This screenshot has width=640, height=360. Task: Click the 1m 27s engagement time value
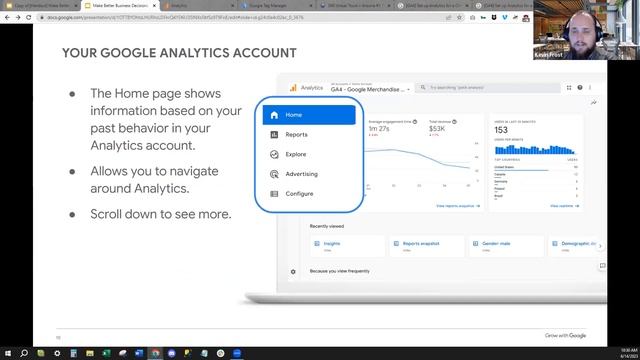click(379, 129)
